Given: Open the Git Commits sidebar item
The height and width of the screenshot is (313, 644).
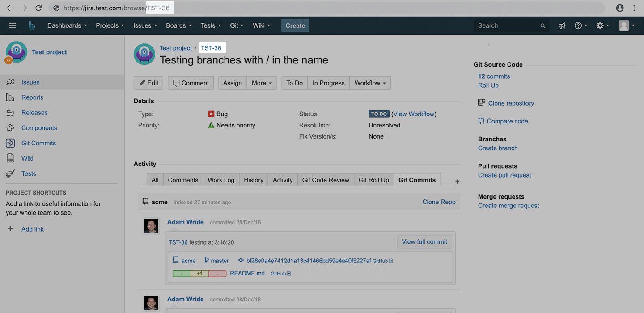Looking at the screenshot, I should coord(38,143).
